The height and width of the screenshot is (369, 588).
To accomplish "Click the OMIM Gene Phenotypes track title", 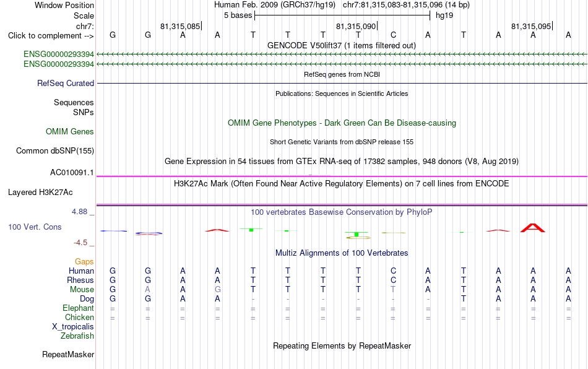I will 342,123.
